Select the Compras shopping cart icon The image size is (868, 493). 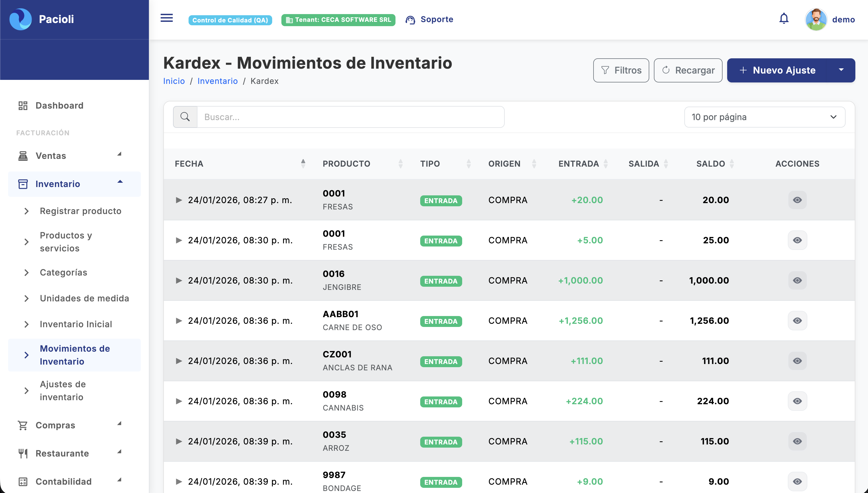coord(22,425)
